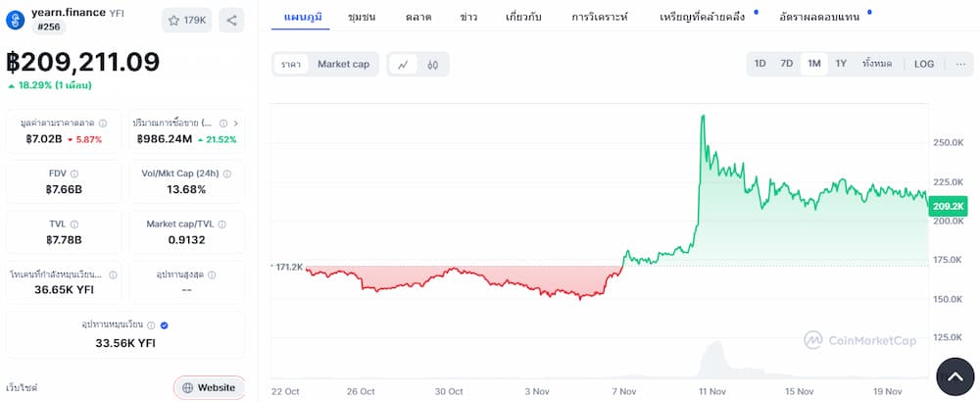The height and width of the screenshot is (402, 980).
Task: Show info icon for อุปทานหมุนเวียน
Action: click(151, 326)
